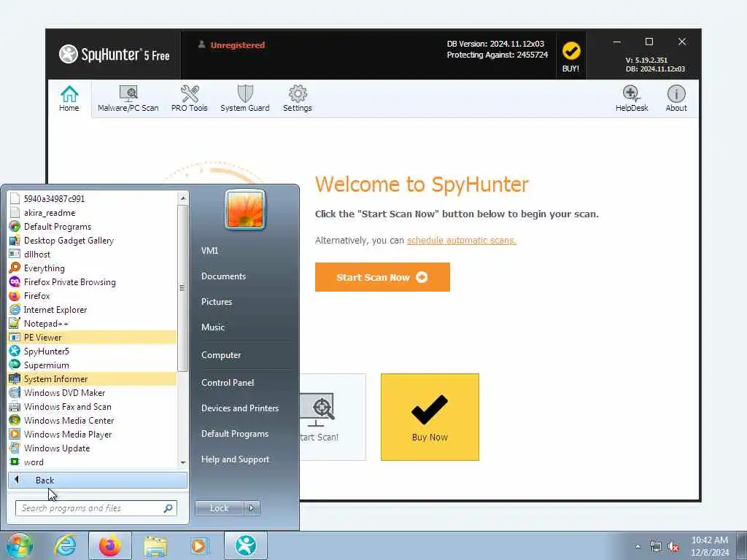Open Music from Start menu
The height and width of the screenshot is (560, 747).
(213, 327)
